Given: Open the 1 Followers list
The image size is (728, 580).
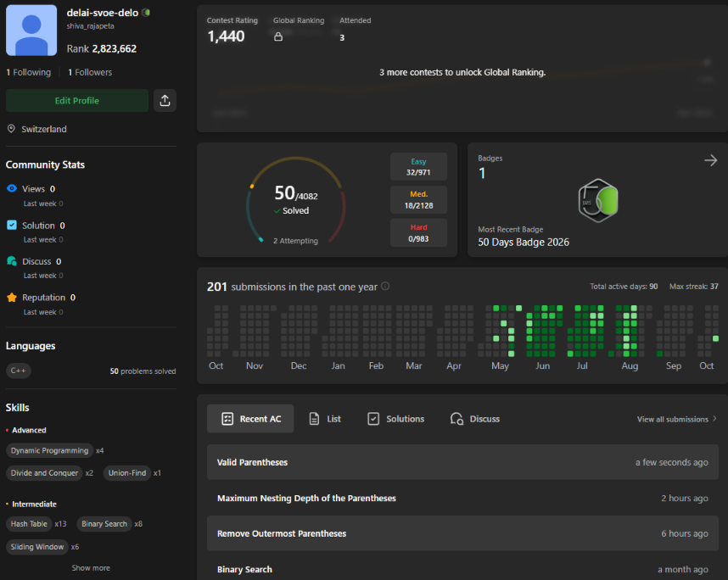Looking at the screenshot, I should pyautogui.click(x=90, y=72).
